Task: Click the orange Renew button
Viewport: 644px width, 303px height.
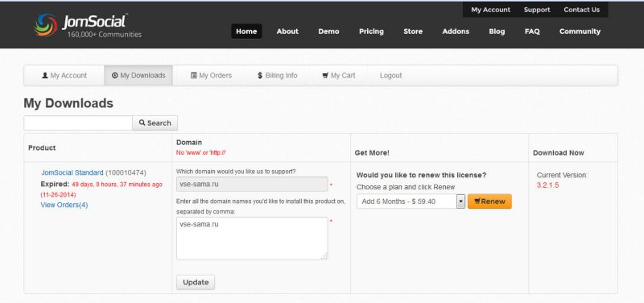Action: [x=489, y=201]
